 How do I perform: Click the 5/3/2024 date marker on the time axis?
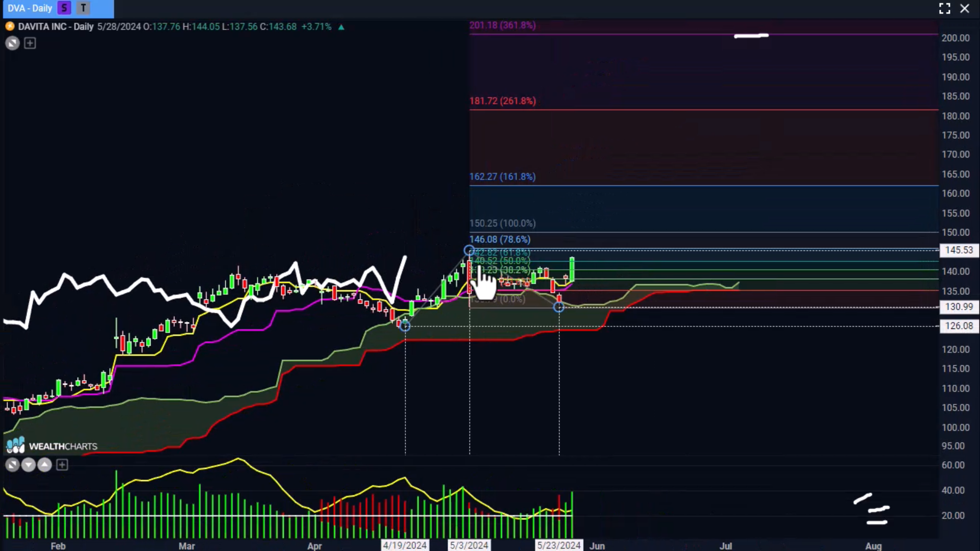469,545
